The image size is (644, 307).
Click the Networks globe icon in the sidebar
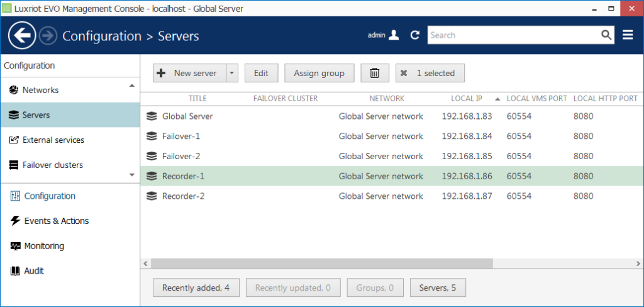[x=14, y=90]
